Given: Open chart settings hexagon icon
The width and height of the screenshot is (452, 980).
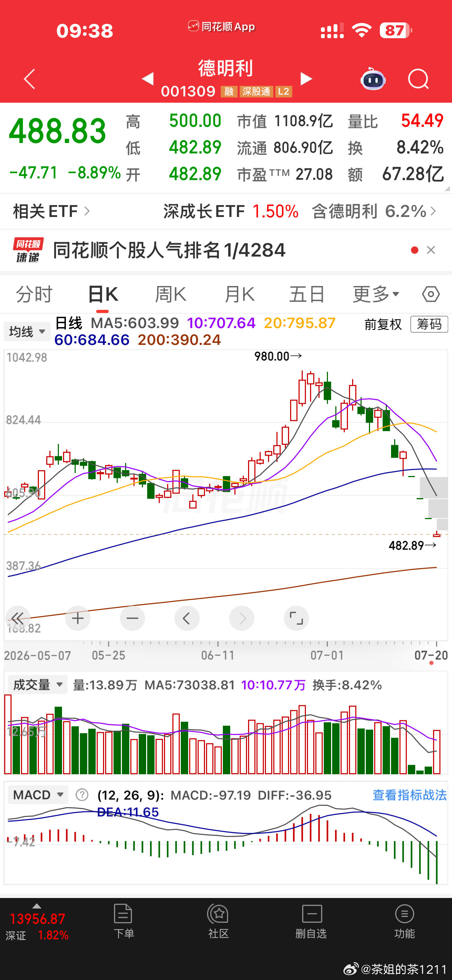Looking at the screenshot, I should click(431, 294).
